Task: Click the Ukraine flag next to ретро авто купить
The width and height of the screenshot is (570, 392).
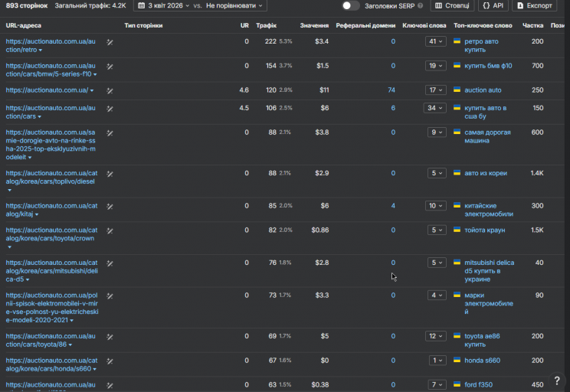Action: (x=457, y=41)
